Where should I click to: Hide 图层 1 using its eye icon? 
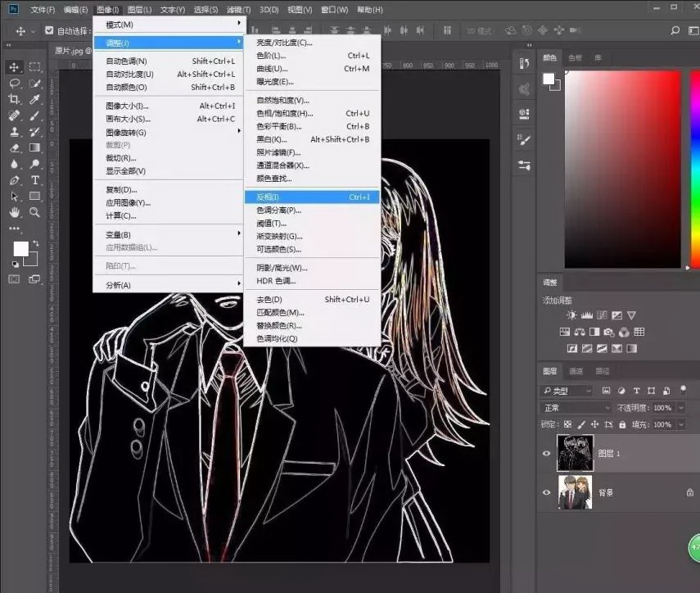click(547, 453)
